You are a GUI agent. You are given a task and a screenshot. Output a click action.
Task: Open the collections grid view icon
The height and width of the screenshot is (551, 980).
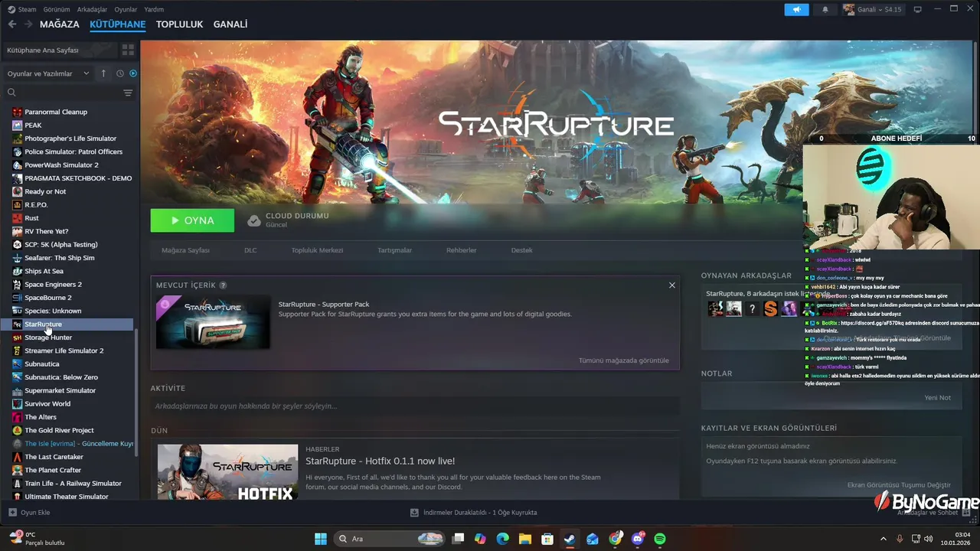(x=128, y=50)
